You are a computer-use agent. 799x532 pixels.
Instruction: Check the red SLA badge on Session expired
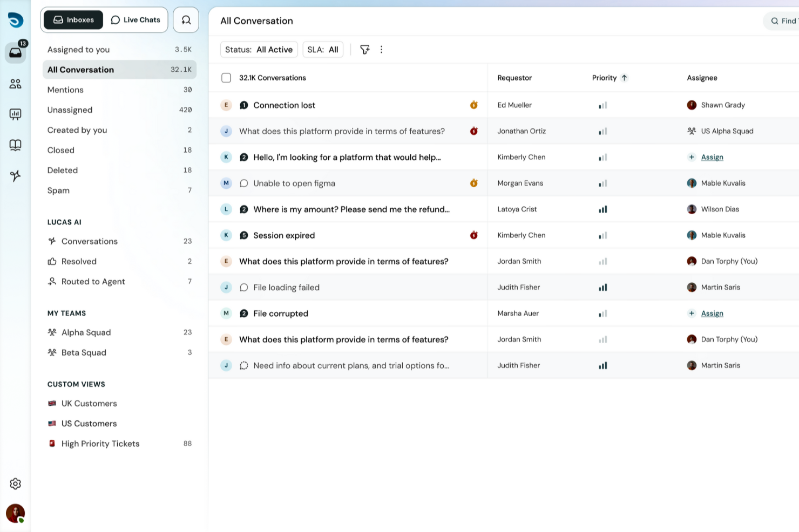point(473,235)
